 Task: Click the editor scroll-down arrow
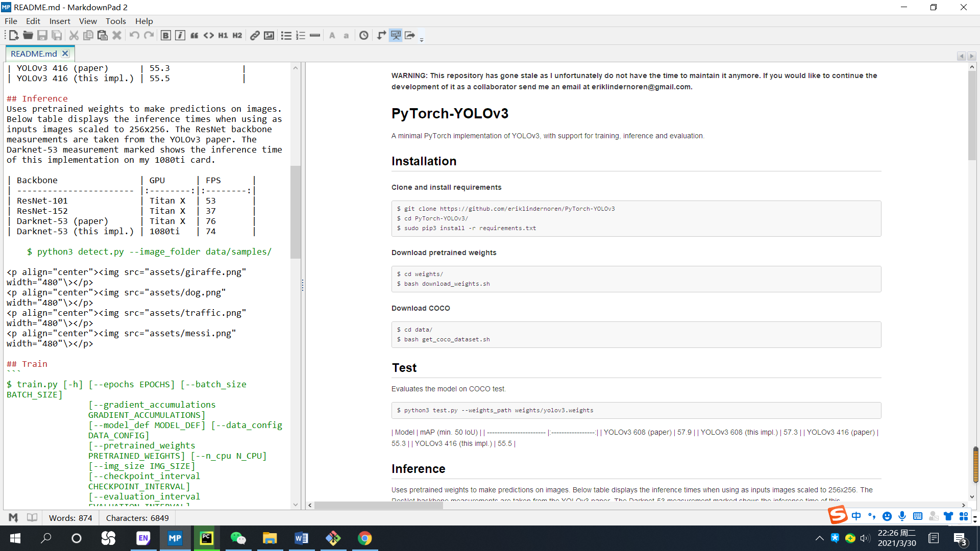click(x=296, y=505)
